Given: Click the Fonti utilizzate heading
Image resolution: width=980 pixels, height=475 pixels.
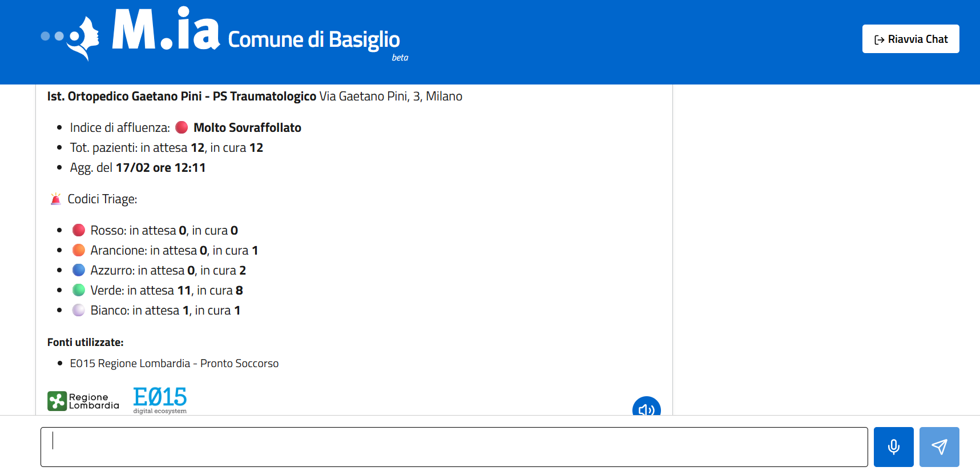Looking at the screenshot, I should tap(85, 343).
